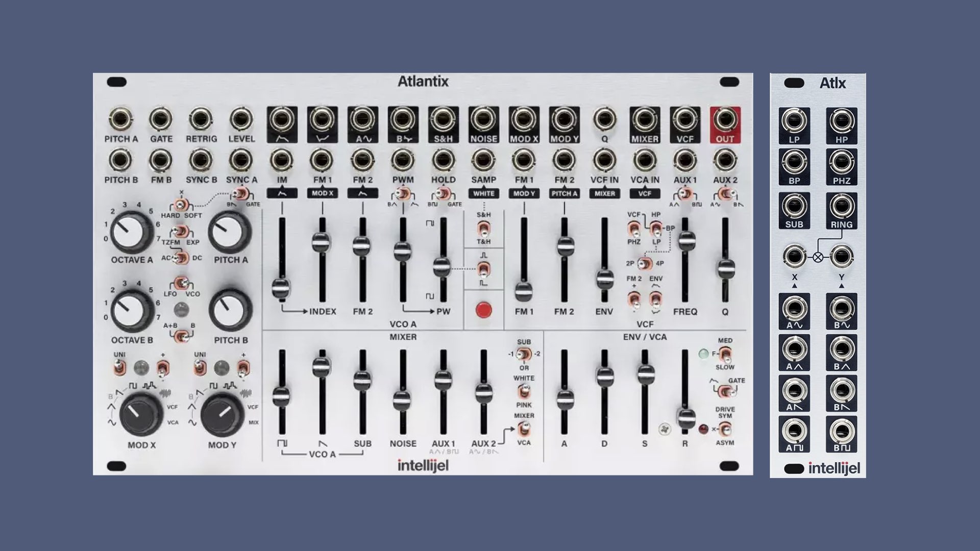Viewport: 980px width, 551px height.
Task: Click the PITCH A knob
Action: coord(230,231)
